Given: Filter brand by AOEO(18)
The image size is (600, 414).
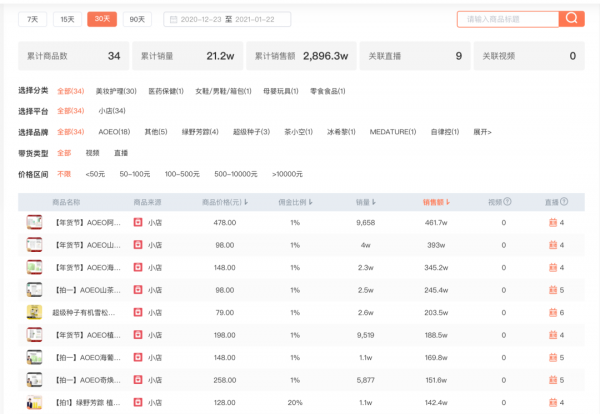Looking at the screenshot, I should click(x=114, y=132).
